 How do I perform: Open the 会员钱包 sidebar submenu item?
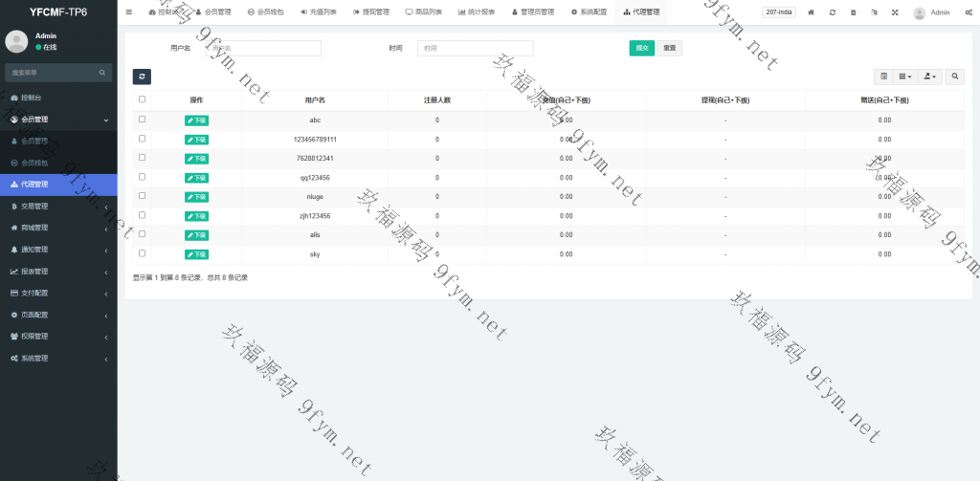(58, 163)
